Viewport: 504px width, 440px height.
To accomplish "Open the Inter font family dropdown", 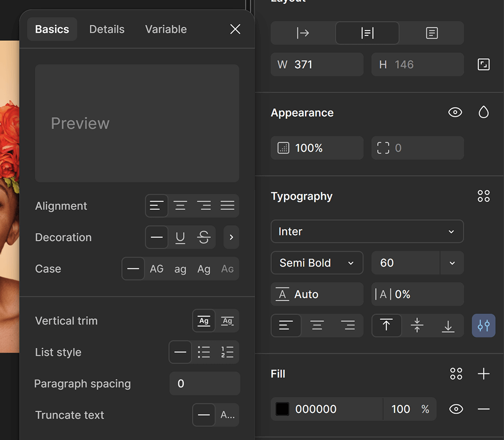I will 367,232.
